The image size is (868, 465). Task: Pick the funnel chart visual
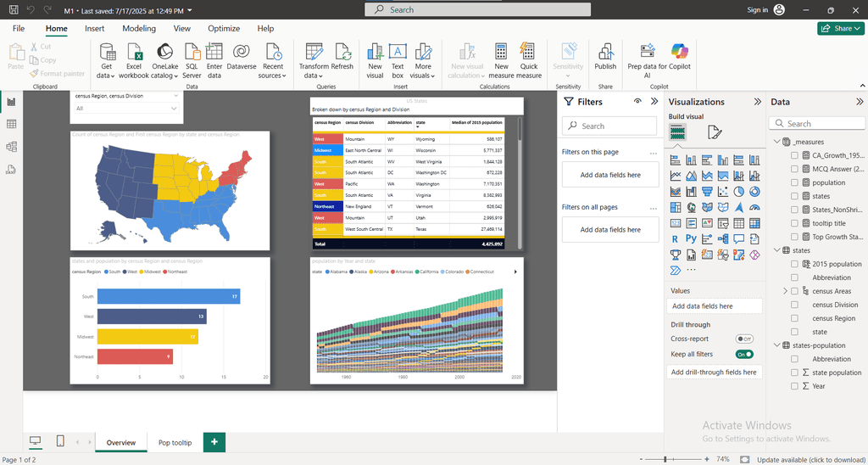tap(707, 192)
